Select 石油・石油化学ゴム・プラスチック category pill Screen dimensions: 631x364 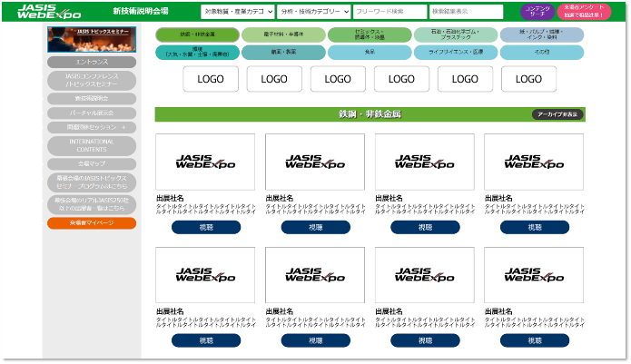point(456,34)
